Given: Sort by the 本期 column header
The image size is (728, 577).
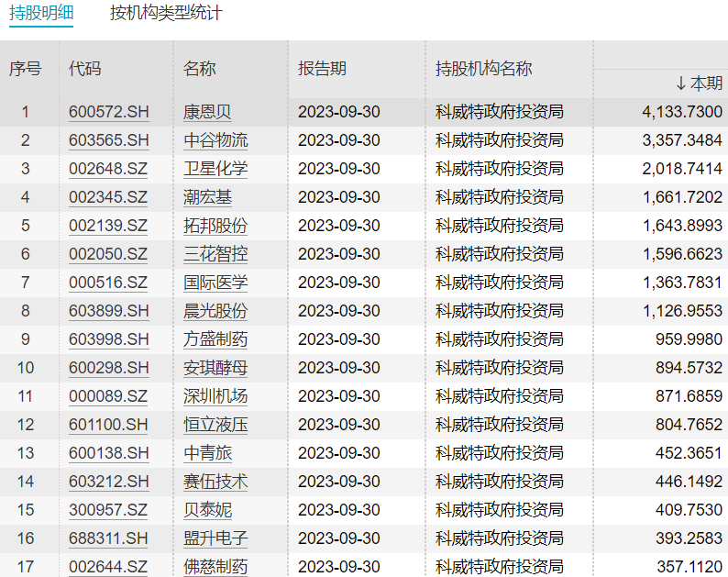Looking at the screenshot, I should [700, 83].
